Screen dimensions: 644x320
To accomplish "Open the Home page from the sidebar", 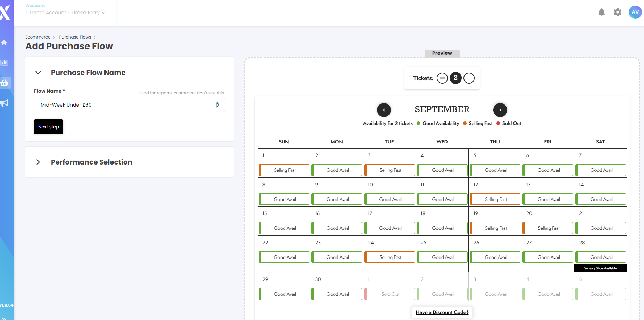I will 5,42.
